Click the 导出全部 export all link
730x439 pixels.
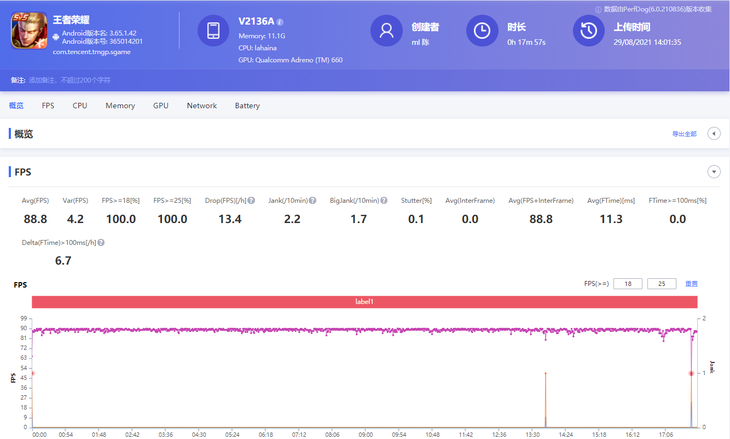tap(684, 134)
